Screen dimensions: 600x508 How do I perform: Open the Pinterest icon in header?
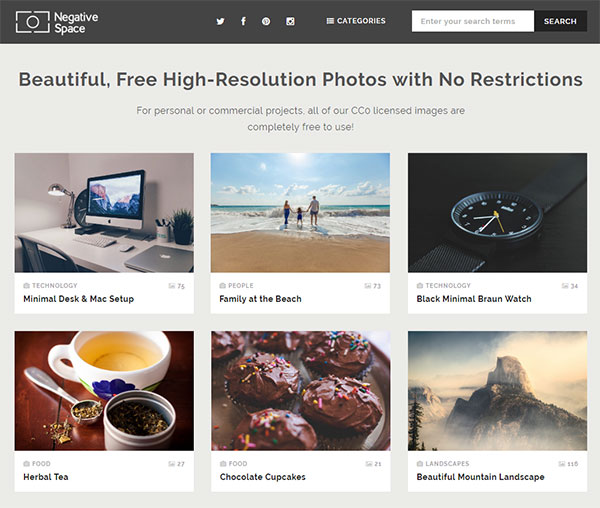coord(266,21)
